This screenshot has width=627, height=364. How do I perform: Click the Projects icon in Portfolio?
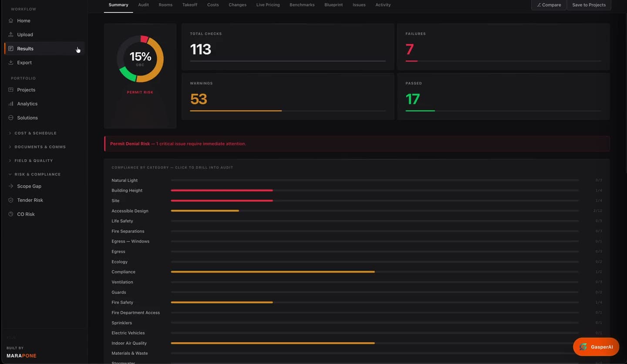11,90
